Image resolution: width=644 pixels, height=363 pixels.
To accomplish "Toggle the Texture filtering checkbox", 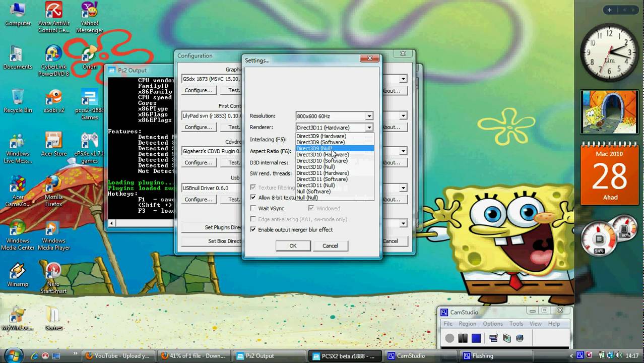I will point(253,188).
